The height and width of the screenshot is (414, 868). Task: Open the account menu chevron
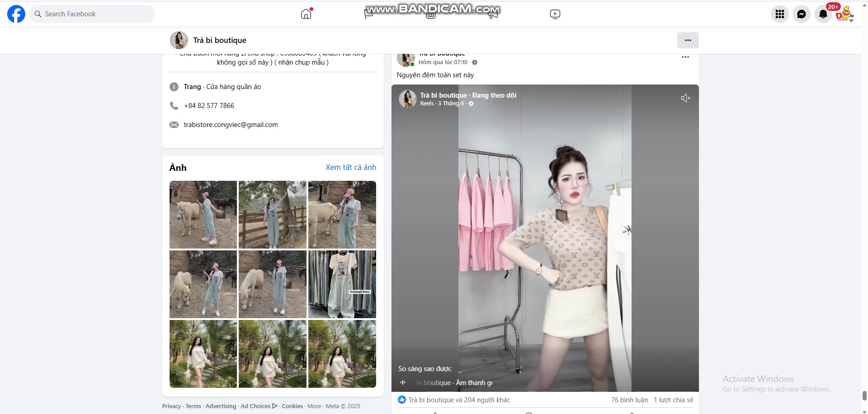tap(853, 19)
